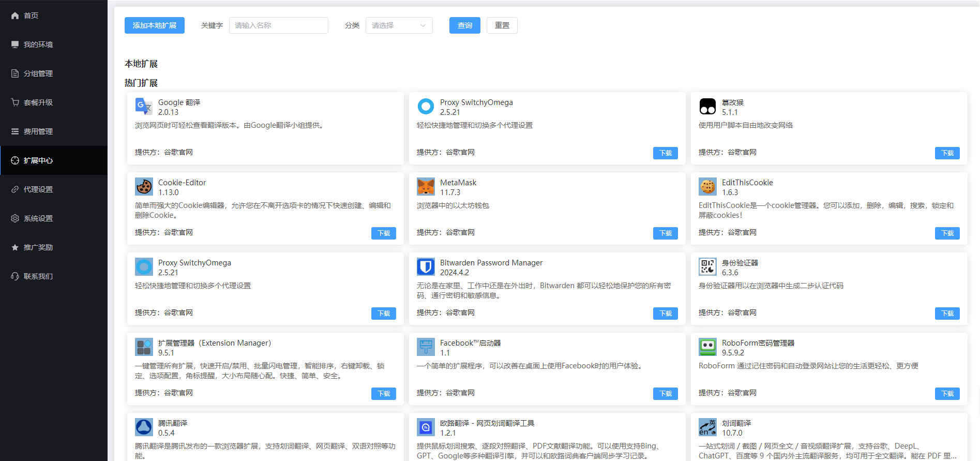
Task: Click the home icon in sidebar
Action: [15, 16]
